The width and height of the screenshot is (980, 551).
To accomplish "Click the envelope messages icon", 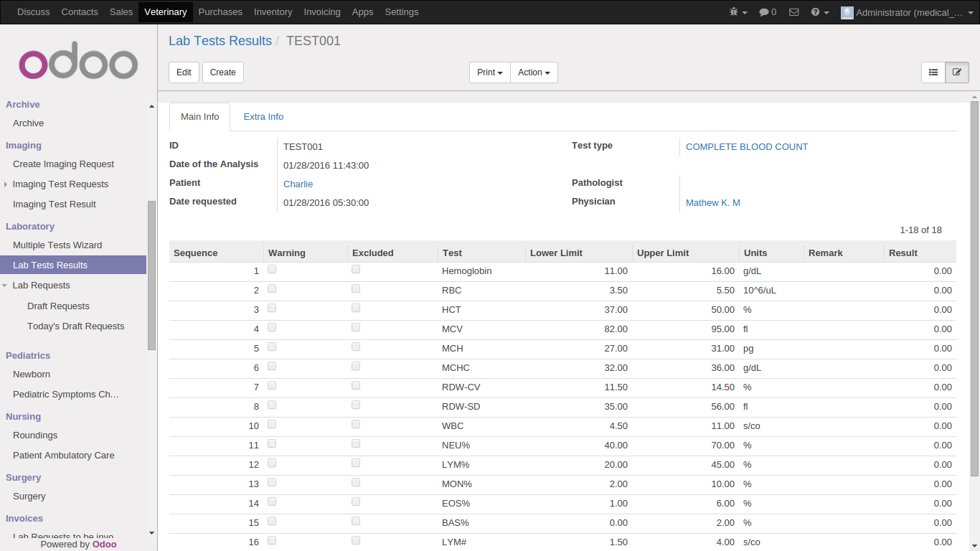I will coord(793,12).
